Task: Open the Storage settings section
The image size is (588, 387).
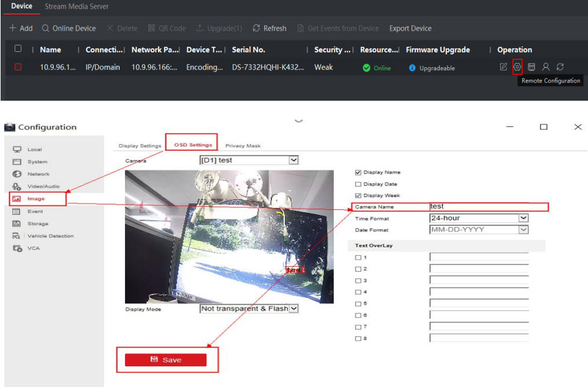Action: pos(37,223)
